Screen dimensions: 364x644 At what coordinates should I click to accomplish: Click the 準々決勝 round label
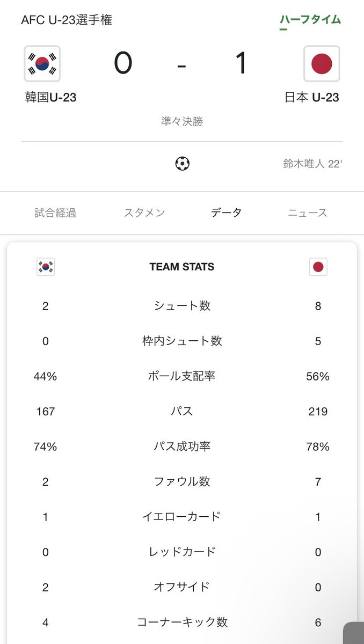coord(182,121)
